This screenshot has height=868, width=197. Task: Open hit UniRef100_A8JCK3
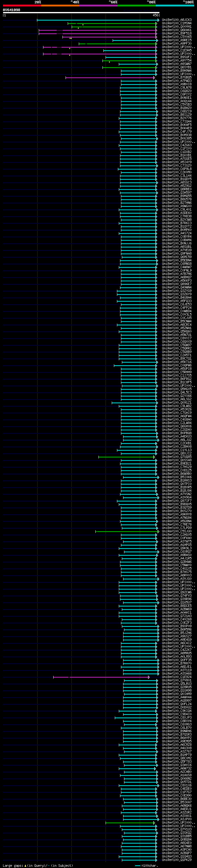click(177, 20)
